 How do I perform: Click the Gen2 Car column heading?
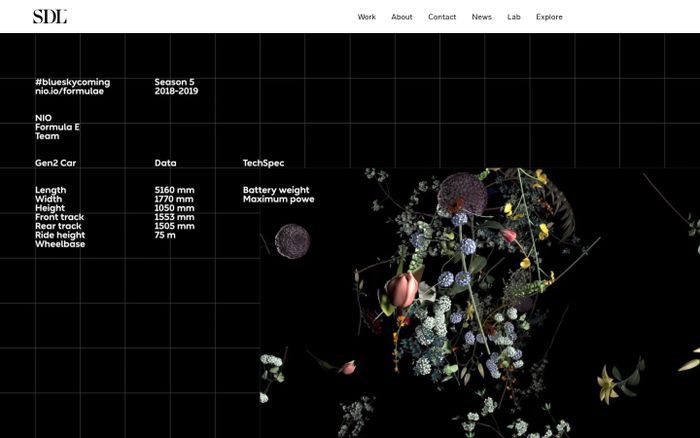[x=55, y=162]
